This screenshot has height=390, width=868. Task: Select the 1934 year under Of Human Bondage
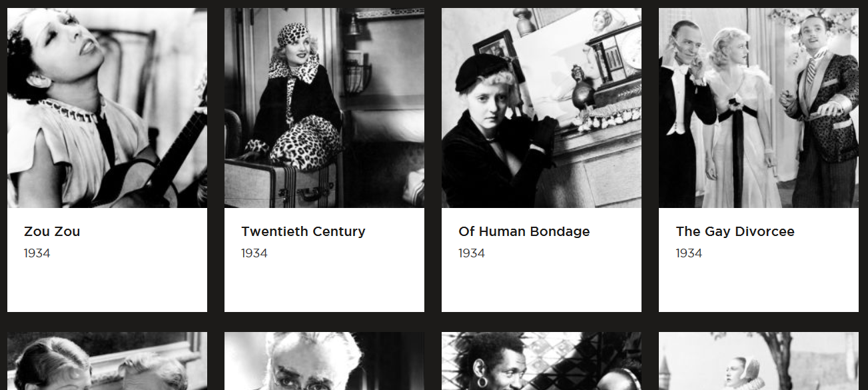(472, 253)
